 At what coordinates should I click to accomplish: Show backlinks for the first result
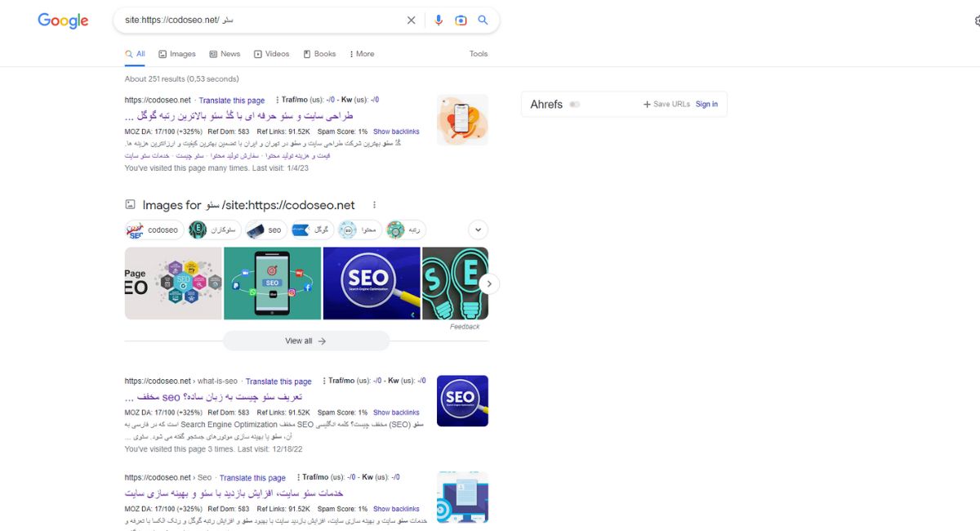(396, 132)
